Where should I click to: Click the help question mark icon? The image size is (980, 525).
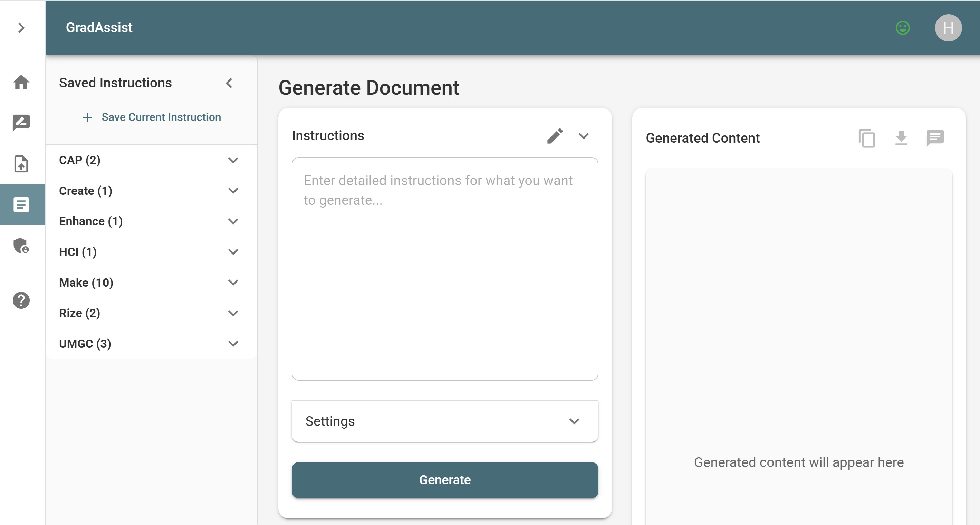pyautogui.click(x=21, y=300)
